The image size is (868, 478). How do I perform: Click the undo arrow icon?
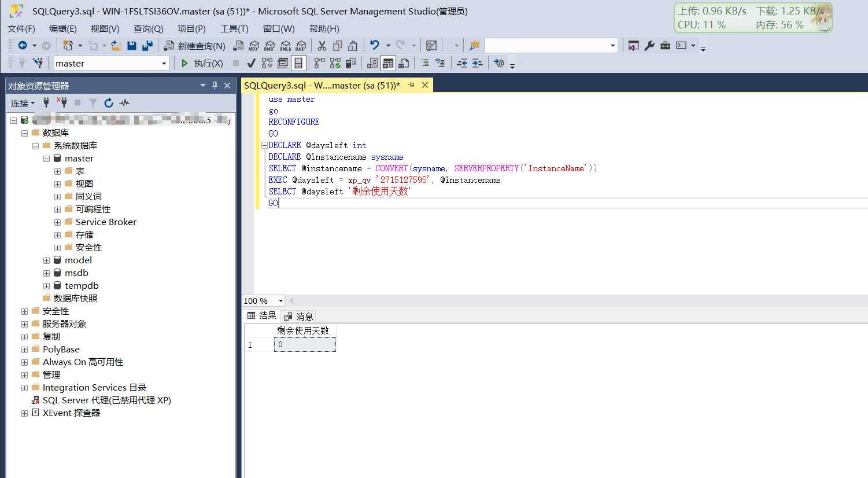pyautogui.click(x=375, y=46)
